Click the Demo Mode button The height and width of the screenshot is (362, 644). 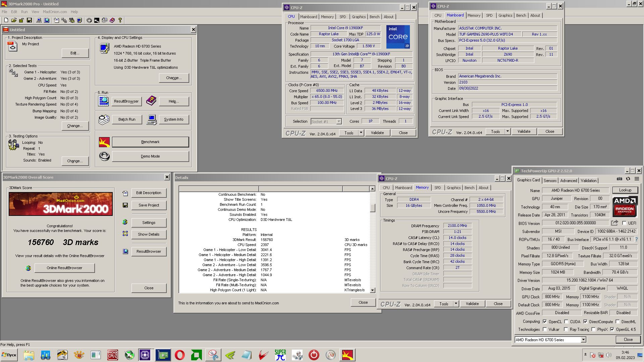click(150, 156)
